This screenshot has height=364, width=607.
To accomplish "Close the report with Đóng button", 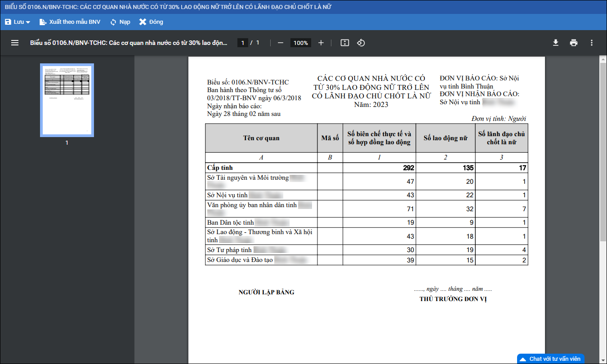I will coord(151,22).
